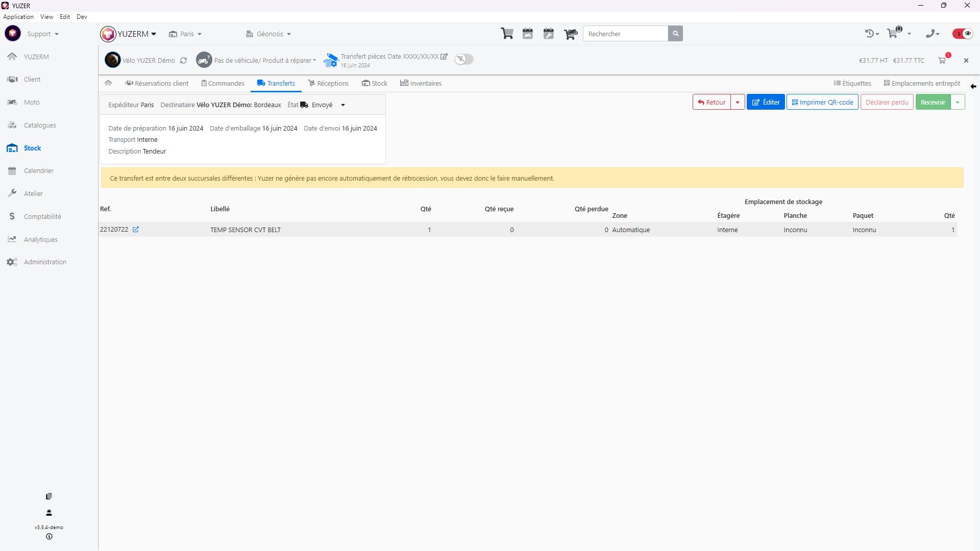The width and height of the screenshot is (980, 551).
Task: Click into the Rechercher search field
Action: tap(625, 34)
